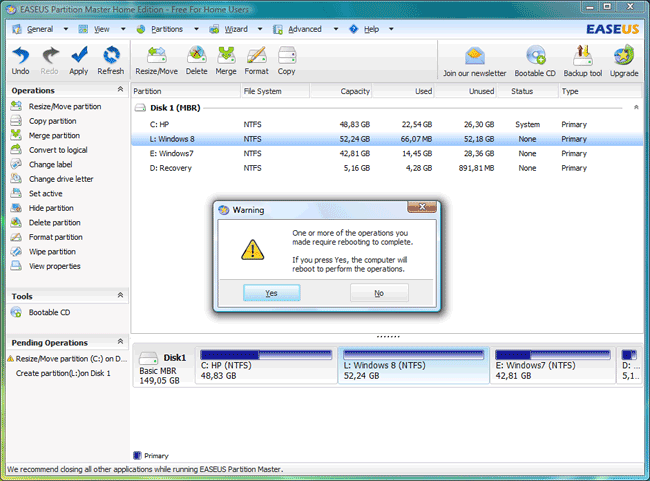This screenshot has width=650, height=481.
Task: Click the E: Windows7 partition bar
Action: tap(552, 366)
